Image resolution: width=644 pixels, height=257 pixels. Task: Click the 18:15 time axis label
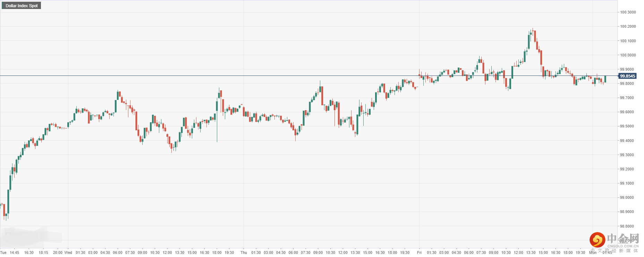coord(43,252)
